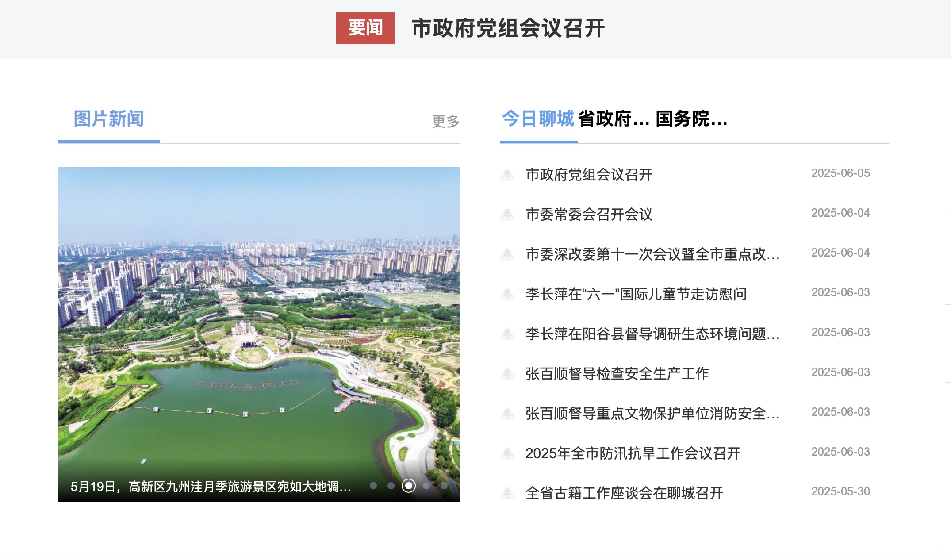The width and height of the screenshot is (951, 560).
Task: Open article 张百顺督导检查安全生产工作
Action: coord(617,374)
